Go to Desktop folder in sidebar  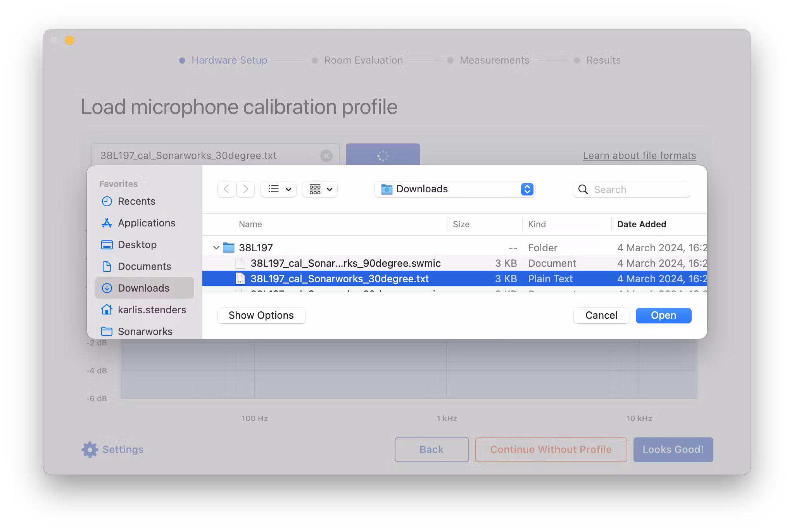(137, 245)
